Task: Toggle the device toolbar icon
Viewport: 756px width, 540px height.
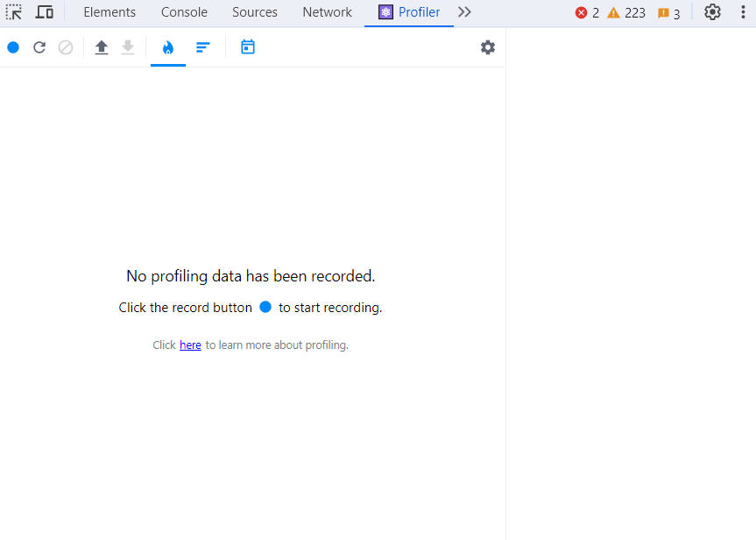Action: (x=45, y=12)
